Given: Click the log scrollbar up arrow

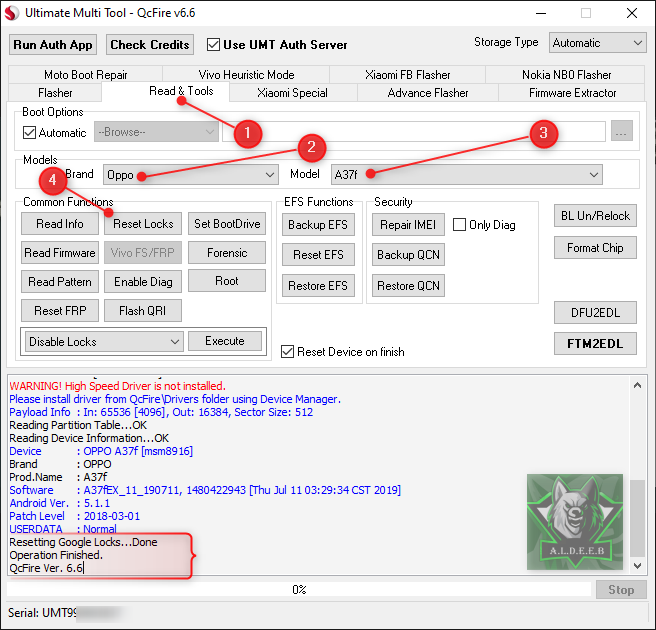Looking at the screenshot, I should (x=637, y=385).
